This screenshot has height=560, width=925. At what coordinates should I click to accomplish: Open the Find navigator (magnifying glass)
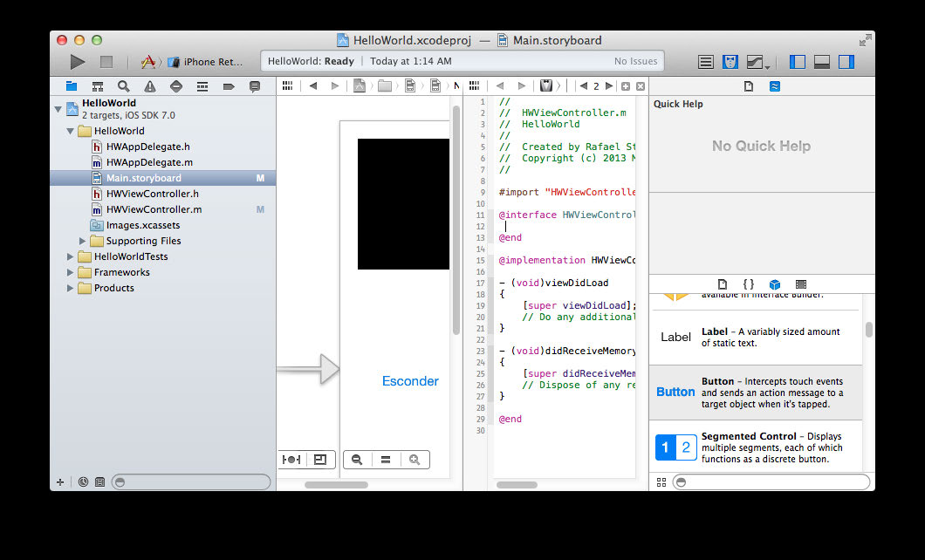[x=124, y=86]
